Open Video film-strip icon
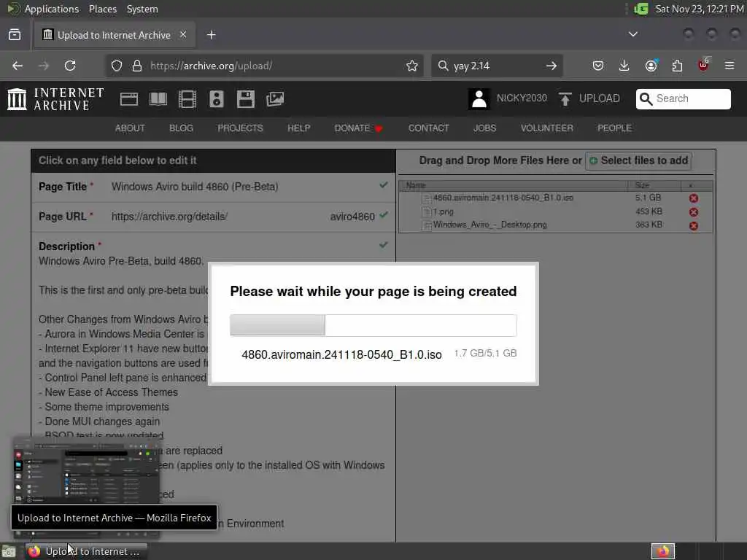The width and height of the screenshot is (747, 560). (x=187, y=99)
